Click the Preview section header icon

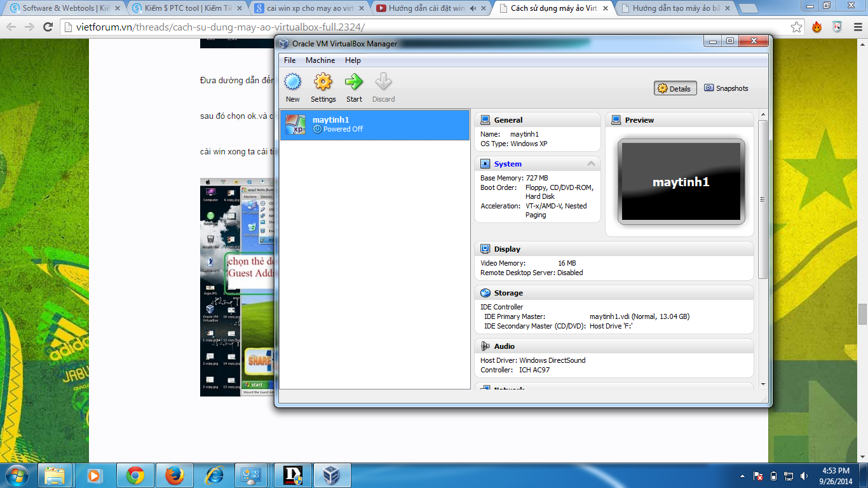tap(616, 119)
